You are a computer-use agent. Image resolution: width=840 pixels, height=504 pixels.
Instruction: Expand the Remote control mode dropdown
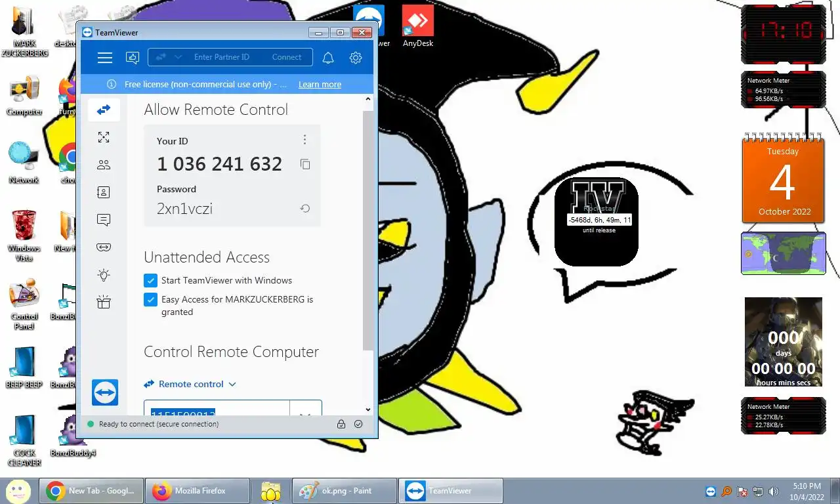click(190, 384)
